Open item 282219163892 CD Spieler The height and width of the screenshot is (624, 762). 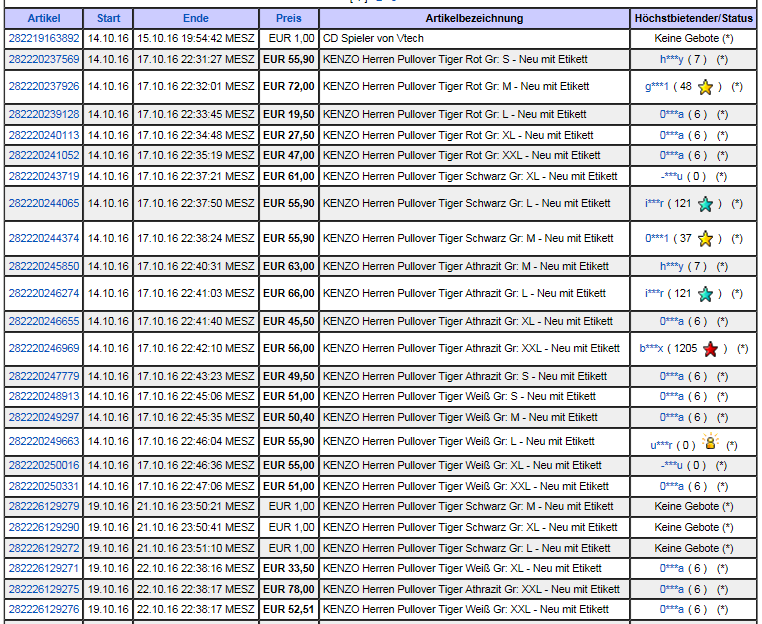coord(44,38)
